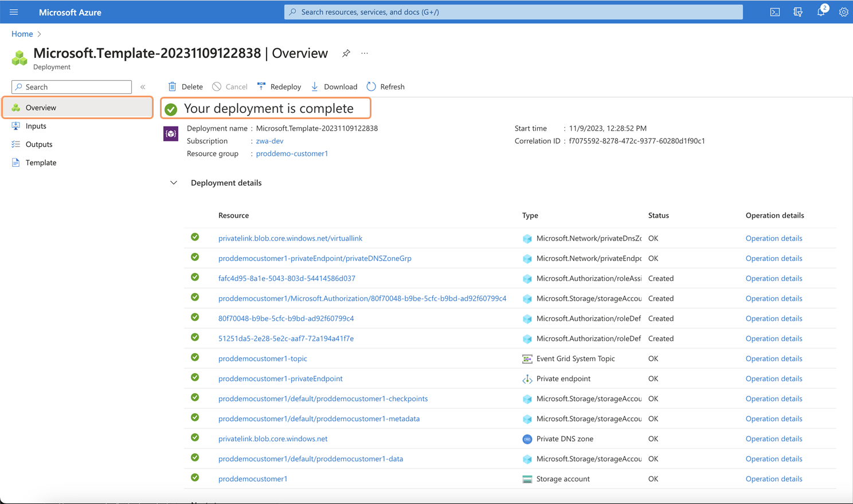Open proddemocustomer1/default/proddemocustomer1-checkpoints resource

[x=323, y=399]
